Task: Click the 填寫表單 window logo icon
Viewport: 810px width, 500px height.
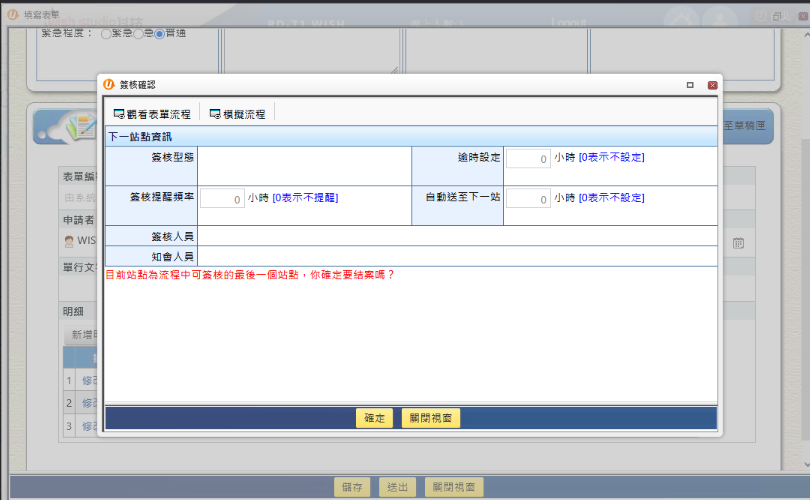Action: 12,15
